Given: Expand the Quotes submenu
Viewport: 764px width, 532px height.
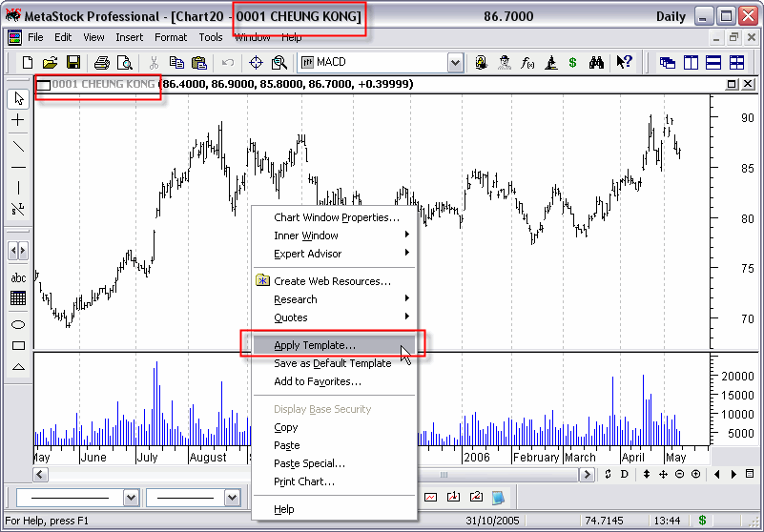Looking at the screenshot, I should point(334,317).
